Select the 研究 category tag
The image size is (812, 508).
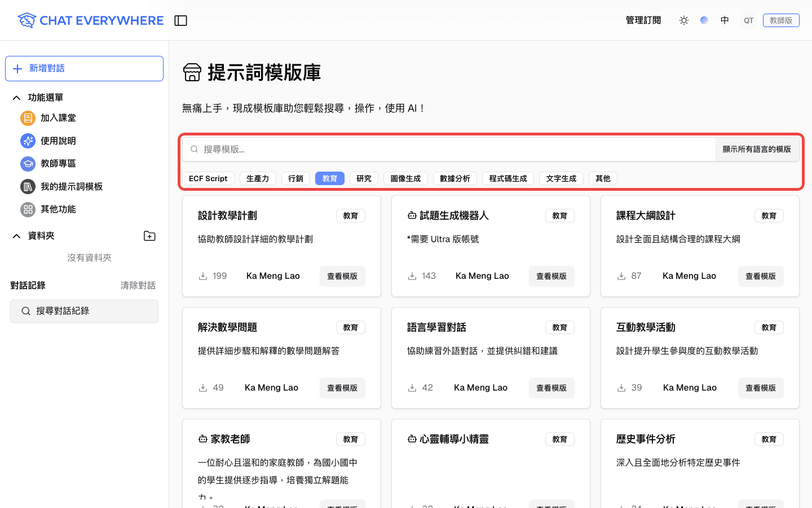pyautogui.click(x=364, y=178)
